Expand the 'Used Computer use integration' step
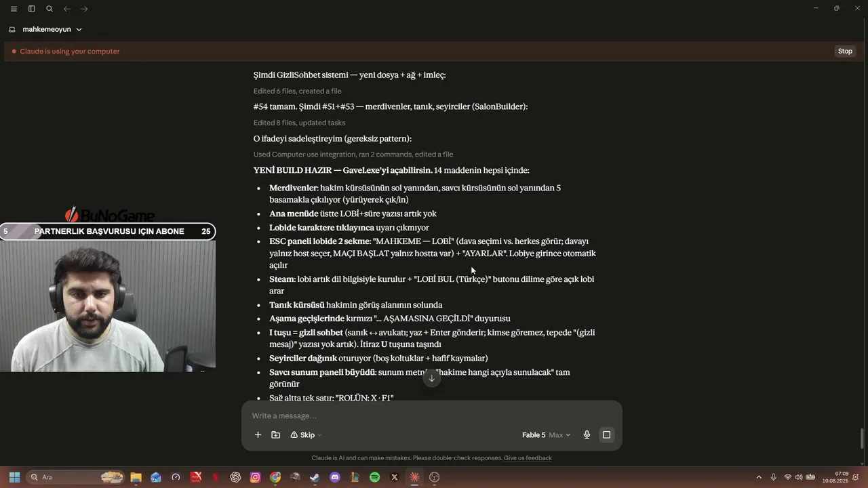The width and height of the screenshot is (868, 488). (353, 155)
